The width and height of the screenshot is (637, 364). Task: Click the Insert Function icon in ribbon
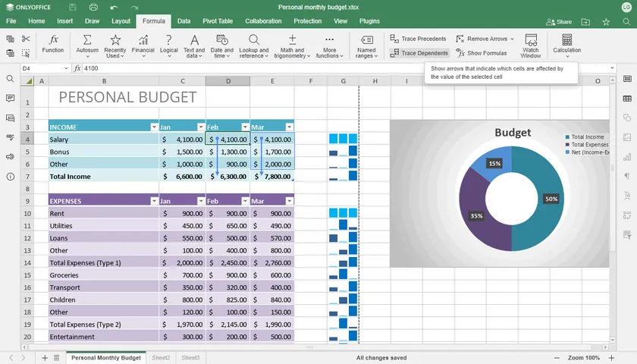(53, 44)
